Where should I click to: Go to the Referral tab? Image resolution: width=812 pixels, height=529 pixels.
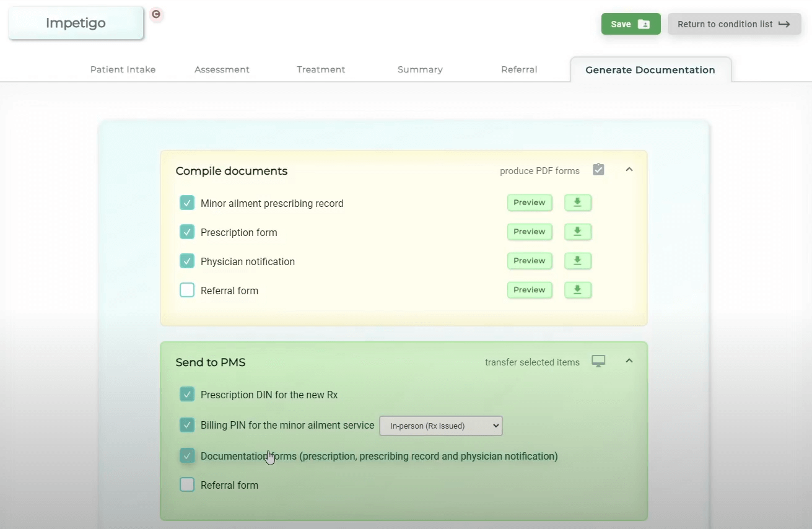[x=519, y=69]
